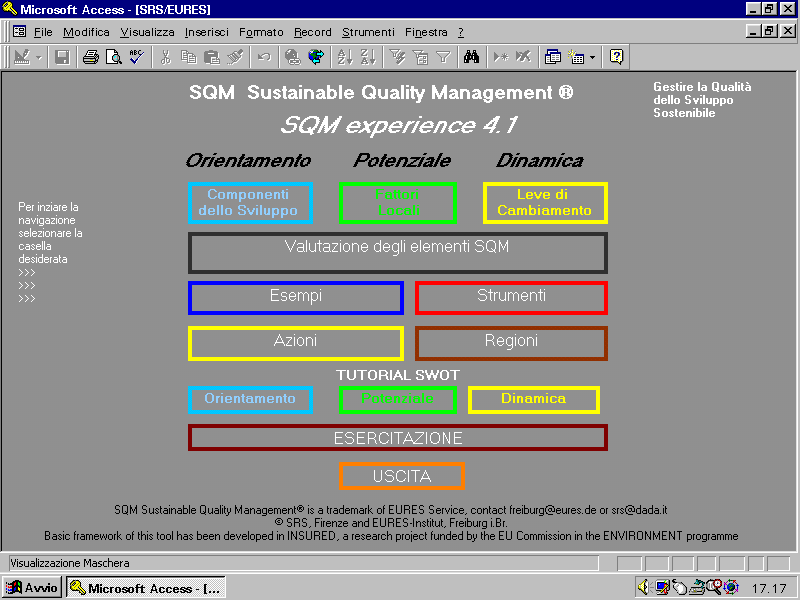
Task: Expand the New Object dropdown arrow
Action: pos(592,58)
